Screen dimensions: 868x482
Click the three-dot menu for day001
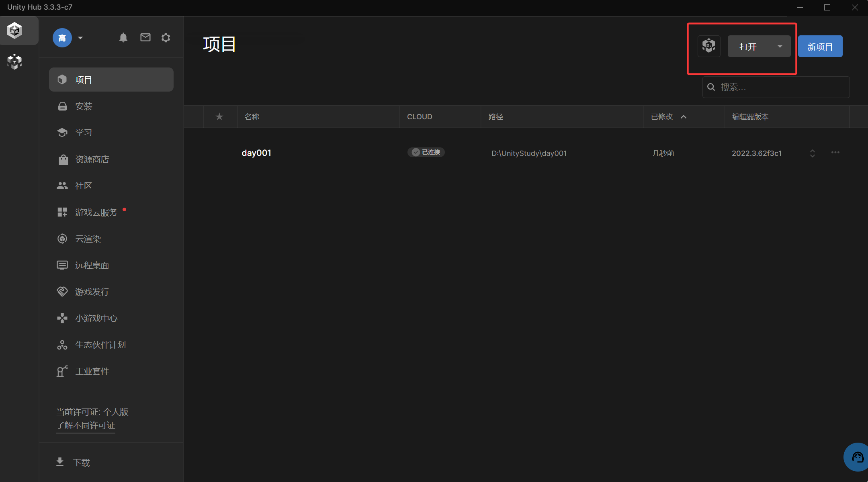835,153
